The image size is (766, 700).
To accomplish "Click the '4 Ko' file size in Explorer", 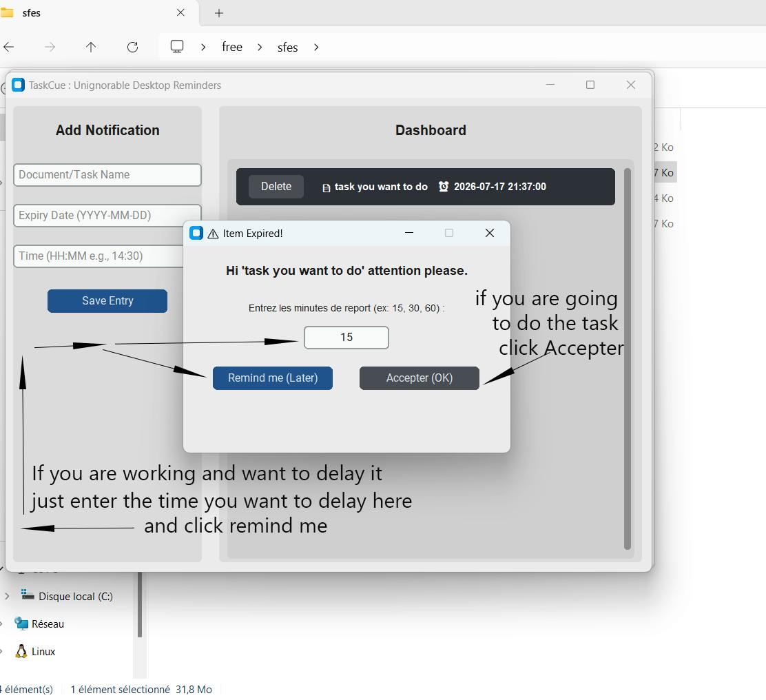I will (x=664, y=198).
